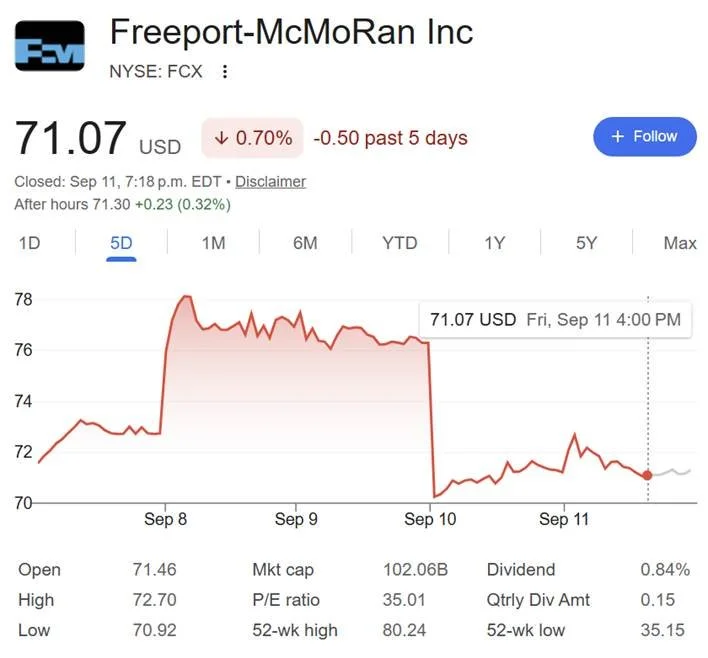
Task: Click the Freeport-McMoRan FM logo icon
Action: tap(50, 46)
